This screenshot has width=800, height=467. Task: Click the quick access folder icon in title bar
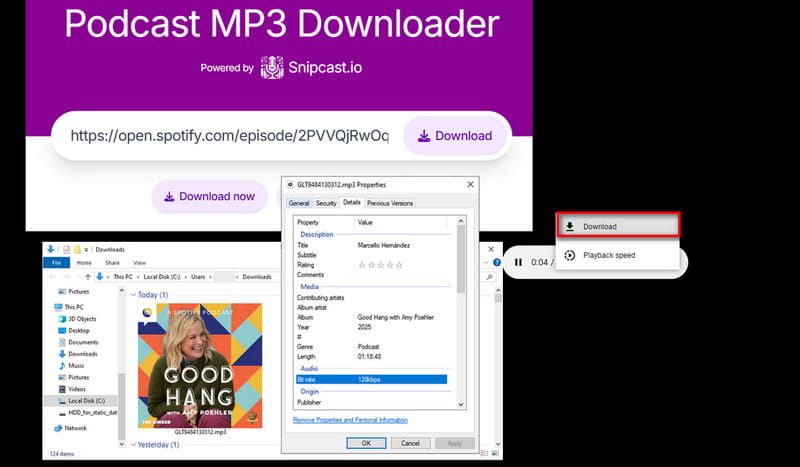[77, 250]
